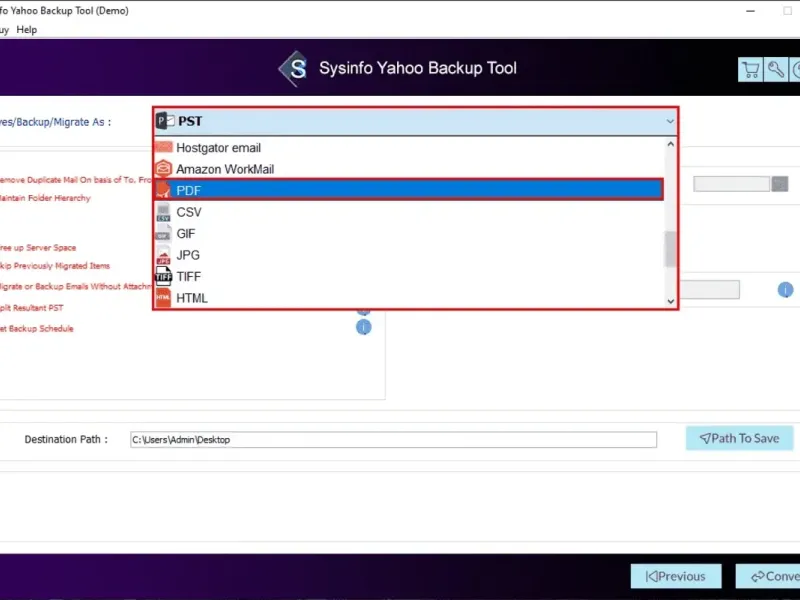Open the Help menu
This screenshot has height=600, width=800.
27,30
